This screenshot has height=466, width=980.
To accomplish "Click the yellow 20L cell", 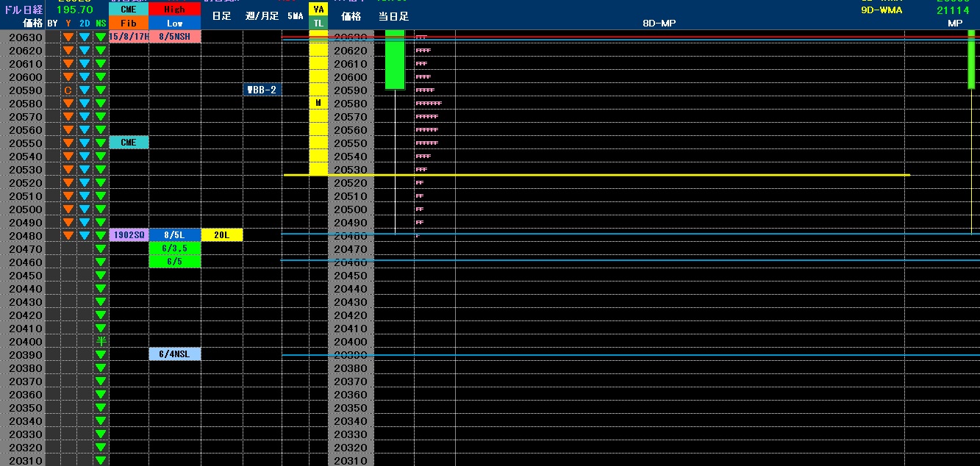I will coord(222,235).
